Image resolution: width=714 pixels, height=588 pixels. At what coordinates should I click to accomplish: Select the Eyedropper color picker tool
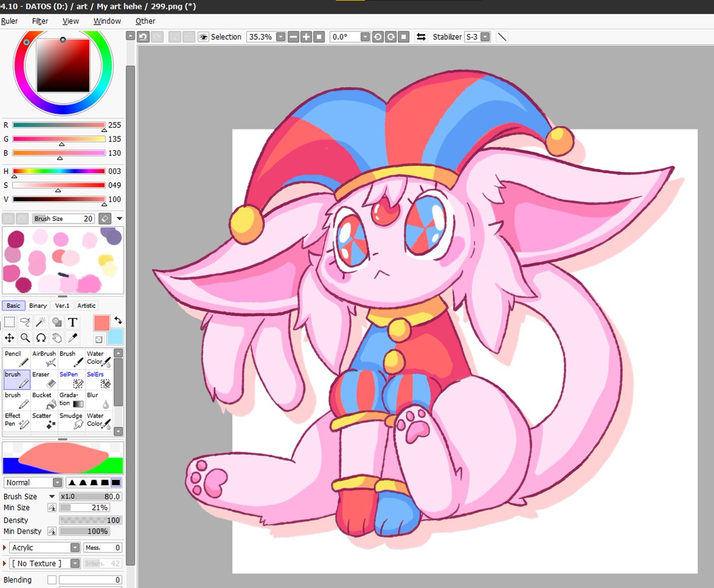click(72, 337)
